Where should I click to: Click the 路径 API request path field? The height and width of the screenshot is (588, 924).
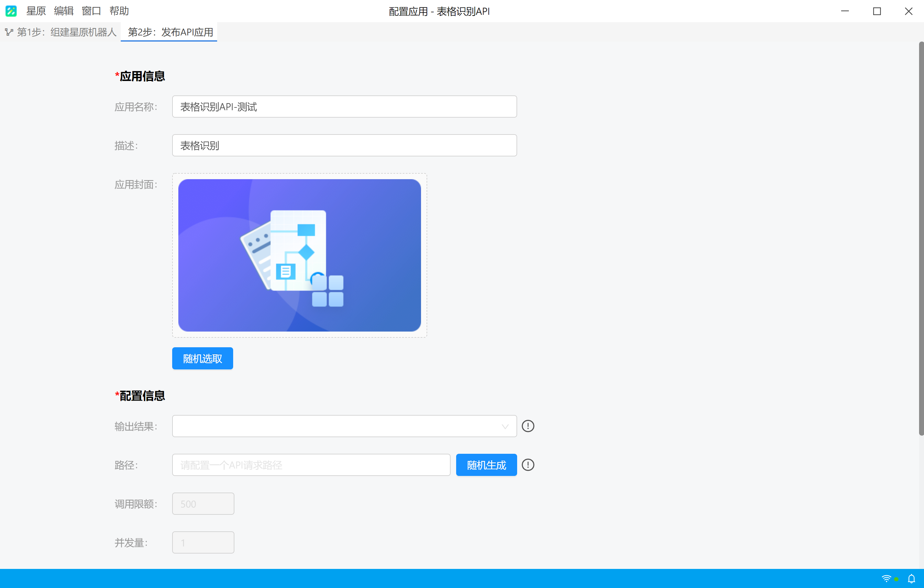(311, 465)
